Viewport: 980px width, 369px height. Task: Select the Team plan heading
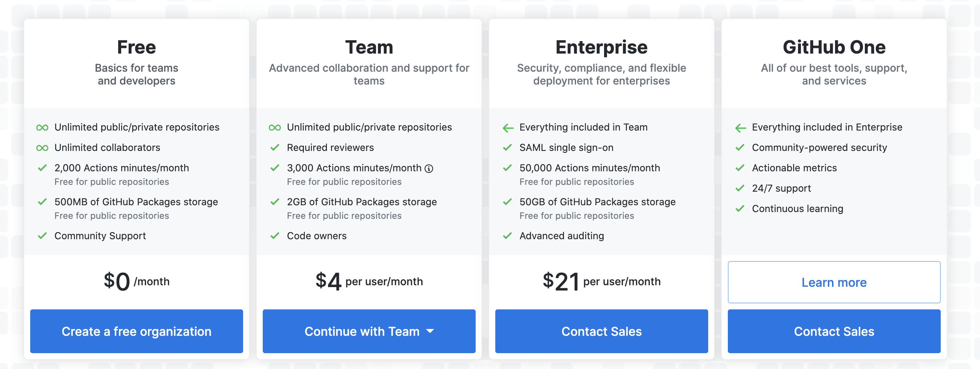369,47
